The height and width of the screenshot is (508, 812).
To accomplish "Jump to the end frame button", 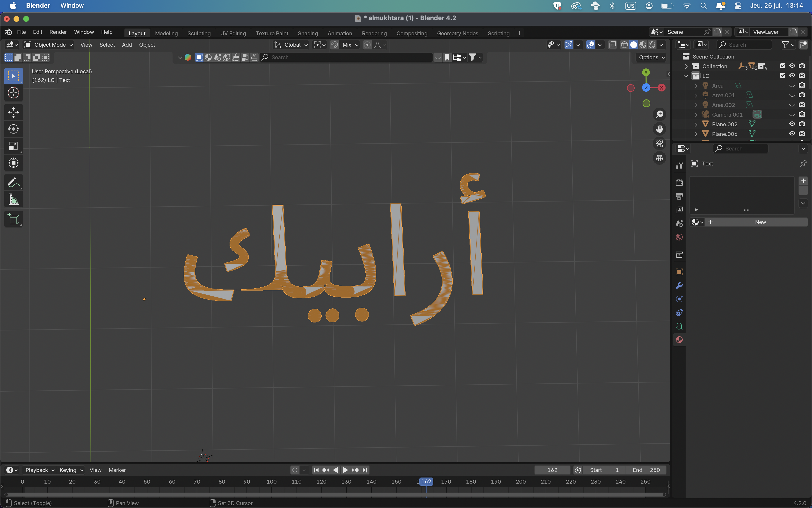I will point(365,470).
